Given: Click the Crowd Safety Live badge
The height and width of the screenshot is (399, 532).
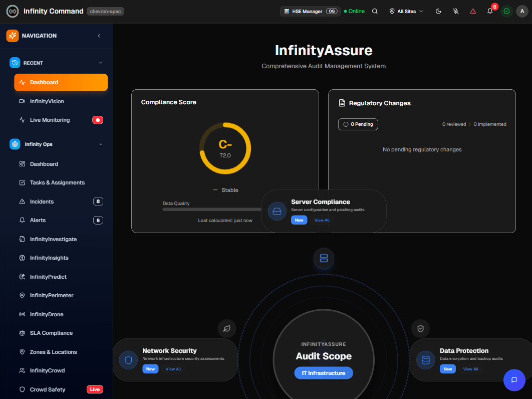Looking at the screenshot, I should [95, 389].
